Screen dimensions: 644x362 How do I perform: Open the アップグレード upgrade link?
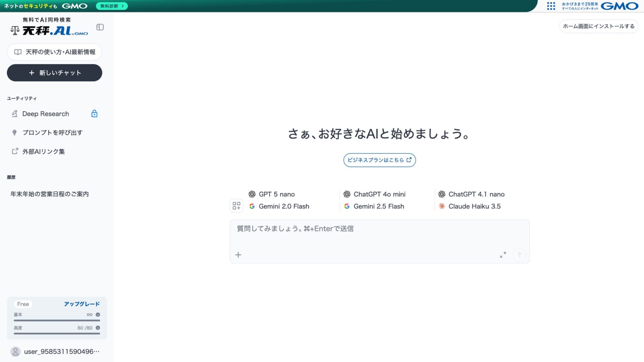pos(82,304)
